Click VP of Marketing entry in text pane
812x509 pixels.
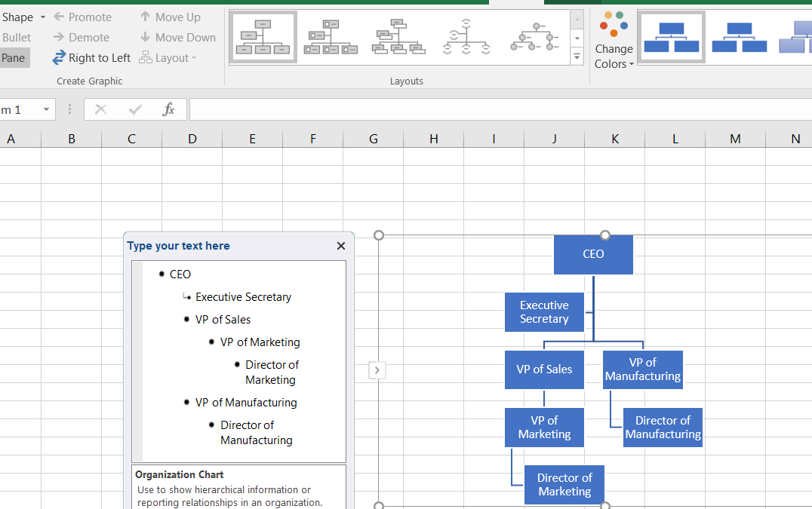coord(260,342)
